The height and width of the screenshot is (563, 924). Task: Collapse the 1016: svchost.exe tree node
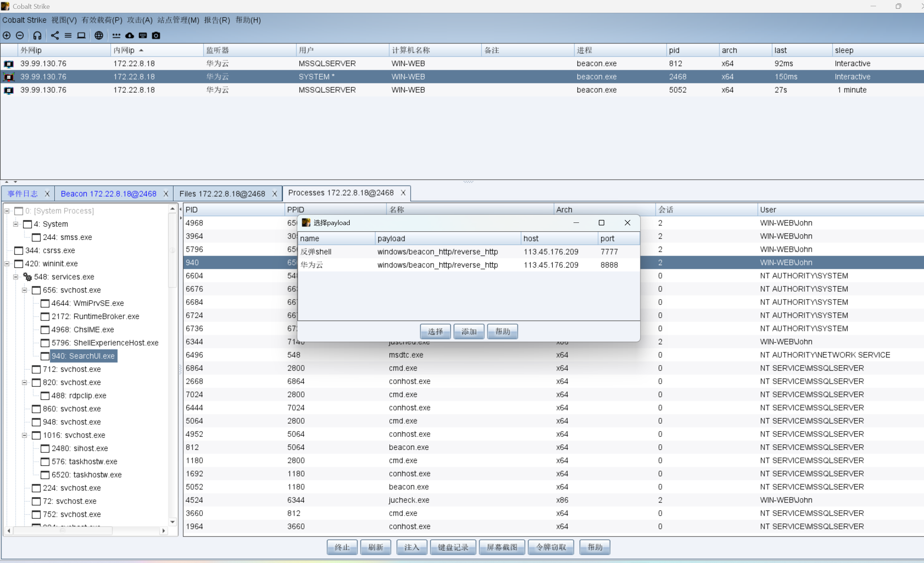pyautogui.click(x=25, y=435)
